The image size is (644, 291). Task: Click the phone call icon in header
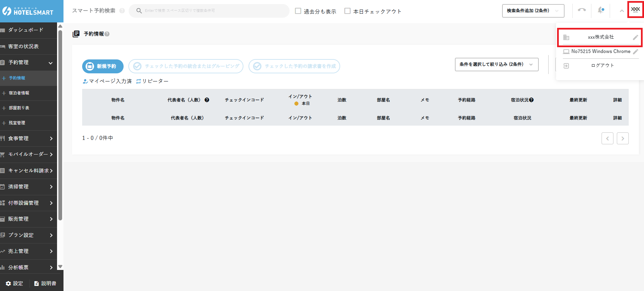582,10
